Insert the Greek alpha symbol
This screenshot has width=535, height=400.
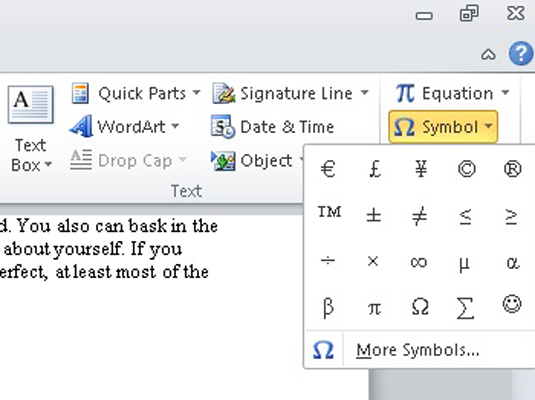click(512, 262)
